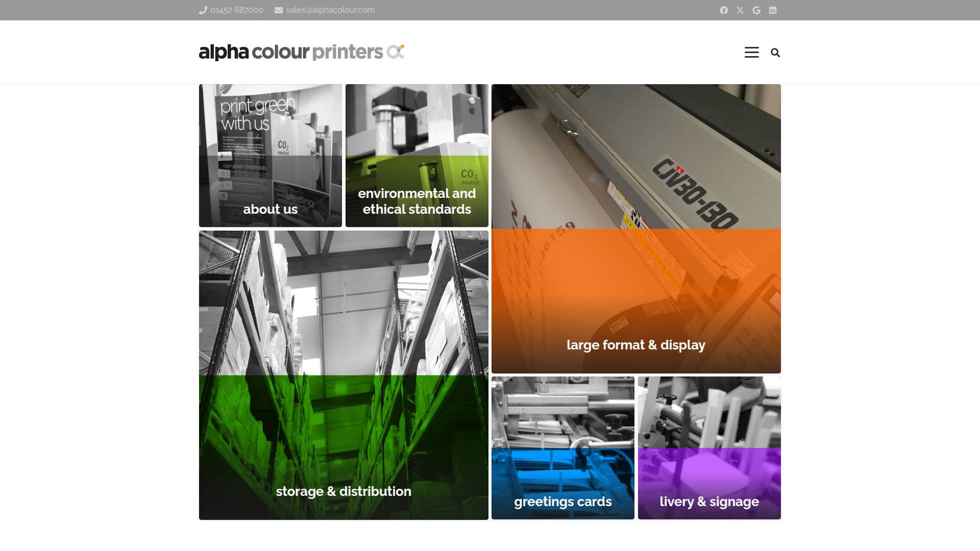Open greetings cards tile

pyautogui.click(x=563, y=448)
